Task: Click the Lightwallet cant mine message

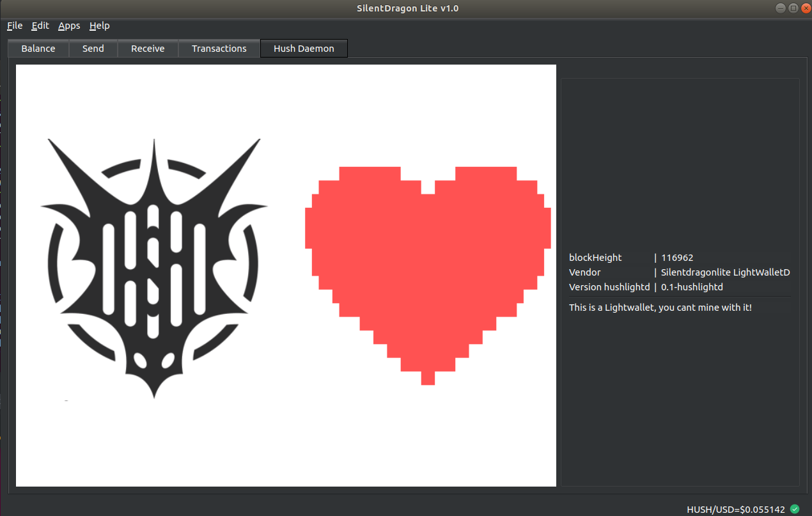Action: (660, 308)
